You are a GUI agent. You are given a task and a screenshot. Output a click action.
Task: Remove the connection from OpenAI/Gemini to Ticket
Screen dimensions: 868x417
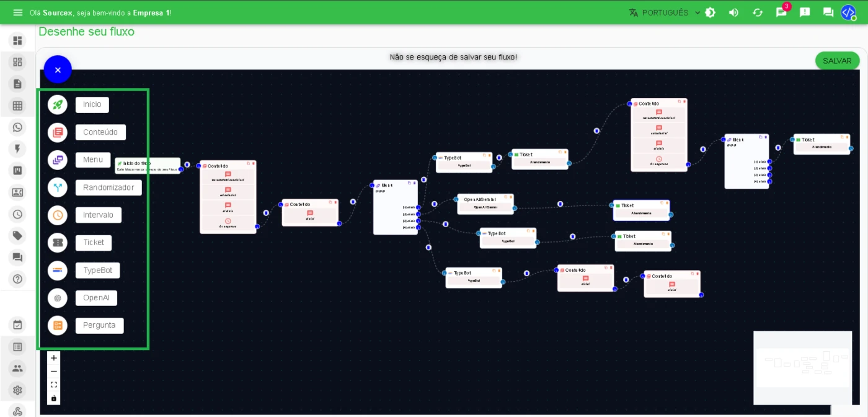click(560, 204)
